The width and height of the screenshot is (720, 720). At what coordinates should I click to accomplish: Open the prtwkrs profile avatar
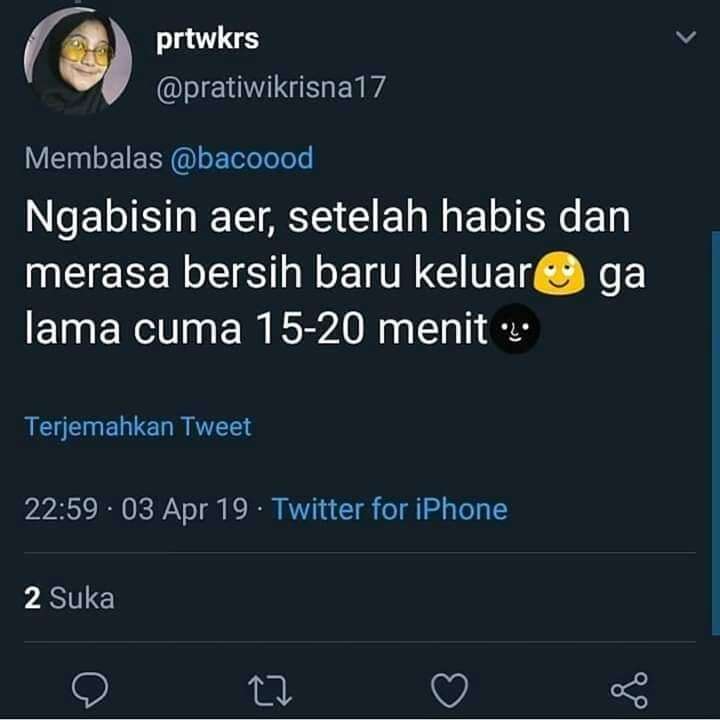(x=78, y=60)
